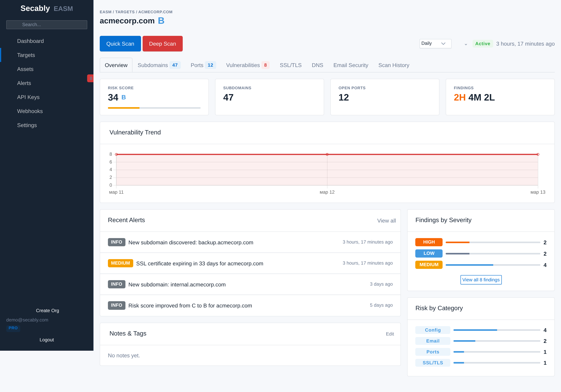
Task: Launch a Deep Scan
Action: 162,43
